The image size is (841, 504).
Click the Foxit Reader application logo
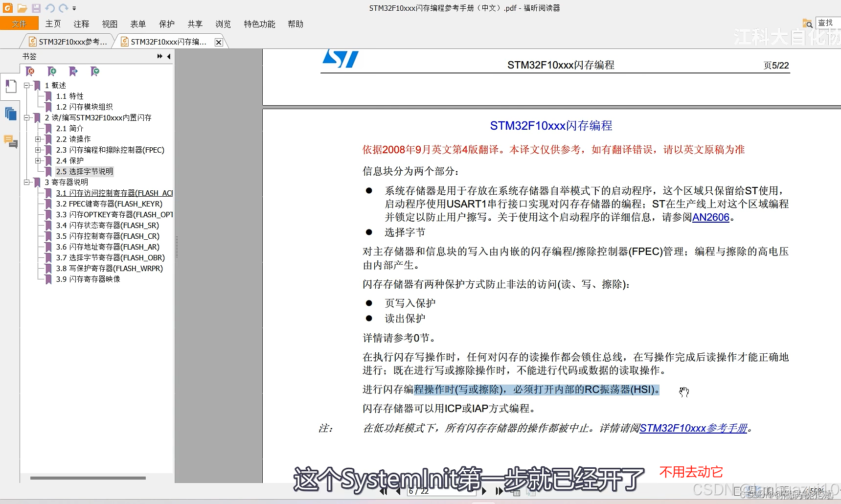click(8, 8)
